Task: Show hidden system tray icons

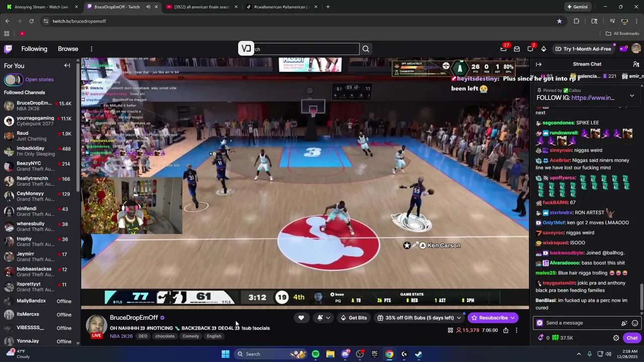Action: [x=579, y=354]
